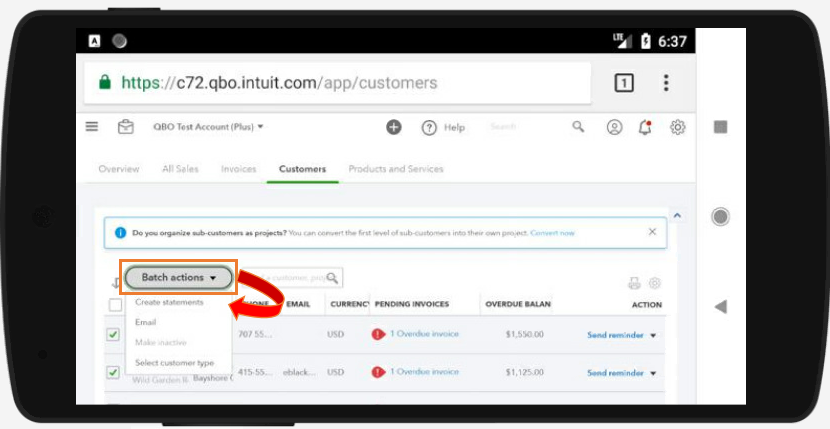Image resolution: width=830 pixels, height=429 pixels.
Task: Click Send reminder for the $1,550.00 customer
Action: (615, 335)
